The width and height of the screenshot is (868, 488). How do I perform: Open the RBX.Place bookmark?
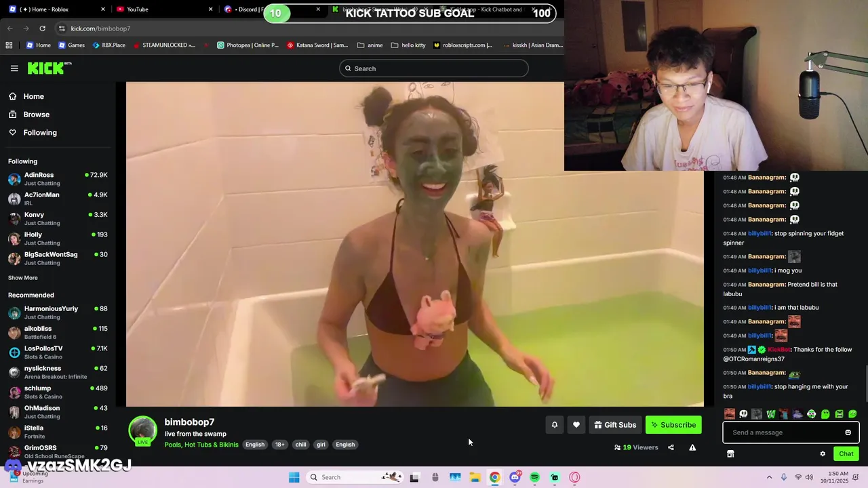pyautogui.click(x=108, y=45)
